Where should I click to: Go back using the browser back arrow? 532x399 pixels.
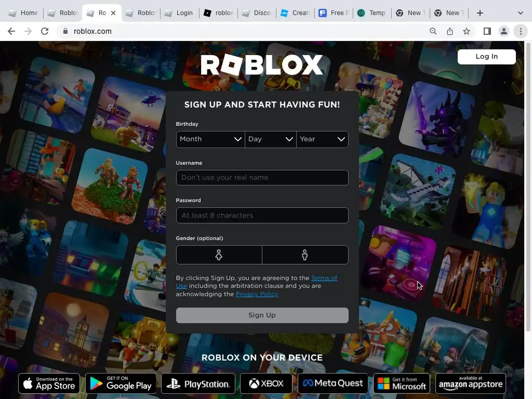(x=11, y=31)
